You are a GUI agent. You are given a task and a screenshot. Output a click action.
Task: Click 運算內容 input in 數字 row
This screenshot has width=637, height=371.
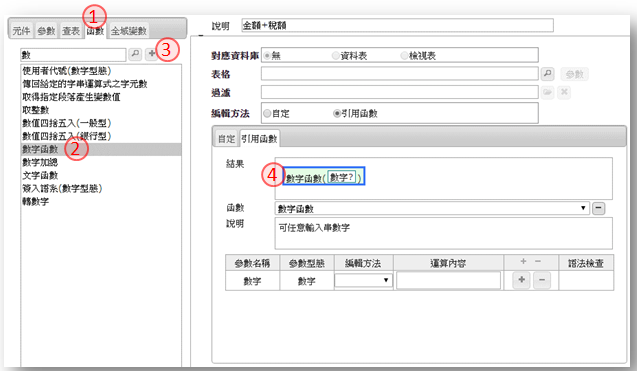pos(448,280)
